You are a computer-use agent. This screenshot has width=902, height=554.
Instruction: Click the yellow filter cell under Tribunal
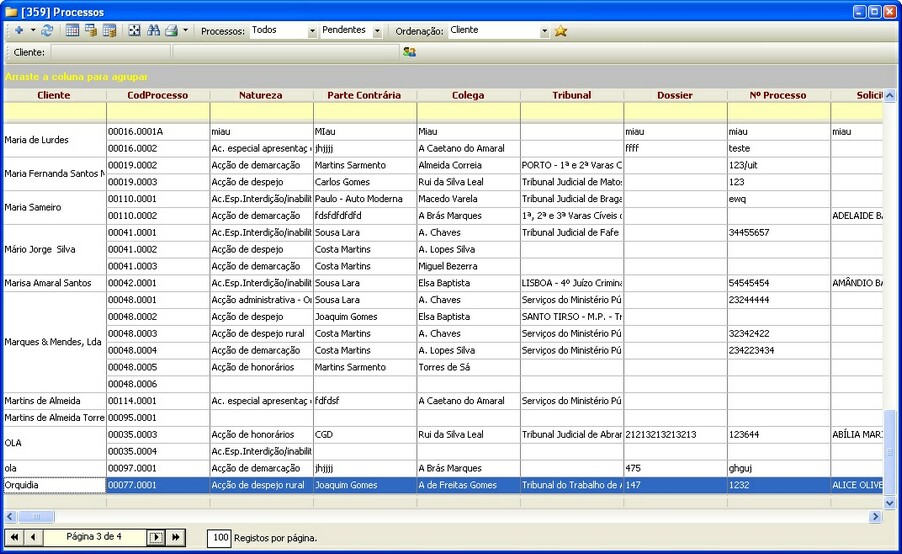[572, 112]
